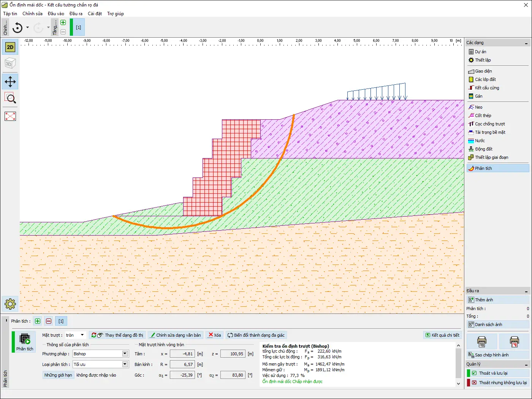Click the fit-to-view extents icon

coord(10,116)
